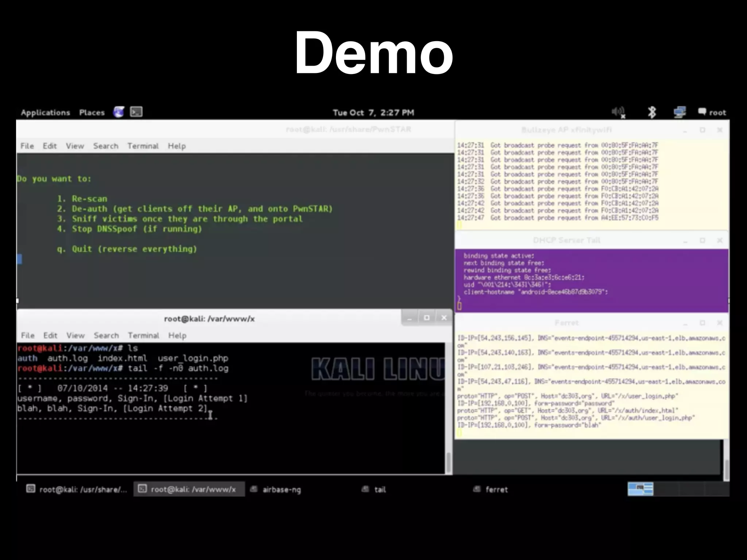This screenshot has height=560, width=747.
Task: Minimize the /var/www/x terminal window
Action: click(410, 318)
